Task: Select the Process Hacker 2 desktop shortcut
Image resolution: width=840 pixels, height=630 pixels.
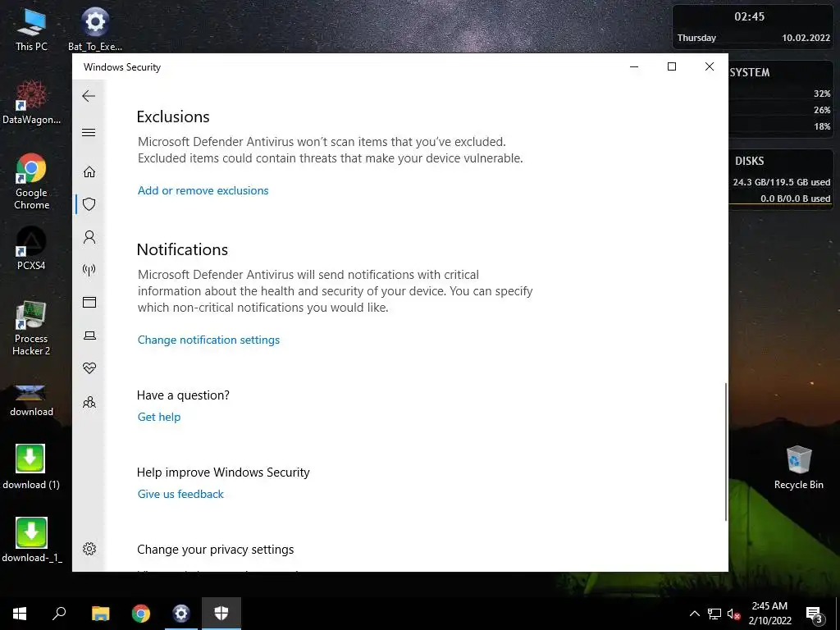Action: coord(31,328)
